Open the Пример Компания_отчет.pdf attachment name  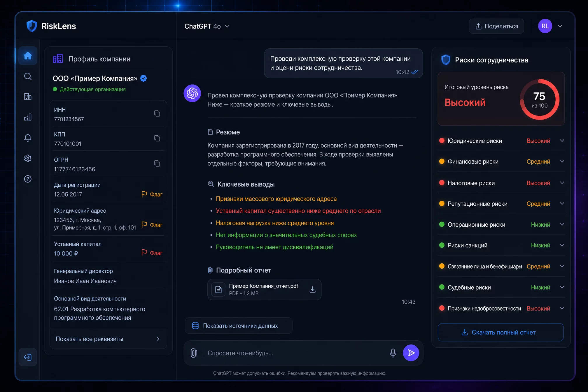(263, 286)
